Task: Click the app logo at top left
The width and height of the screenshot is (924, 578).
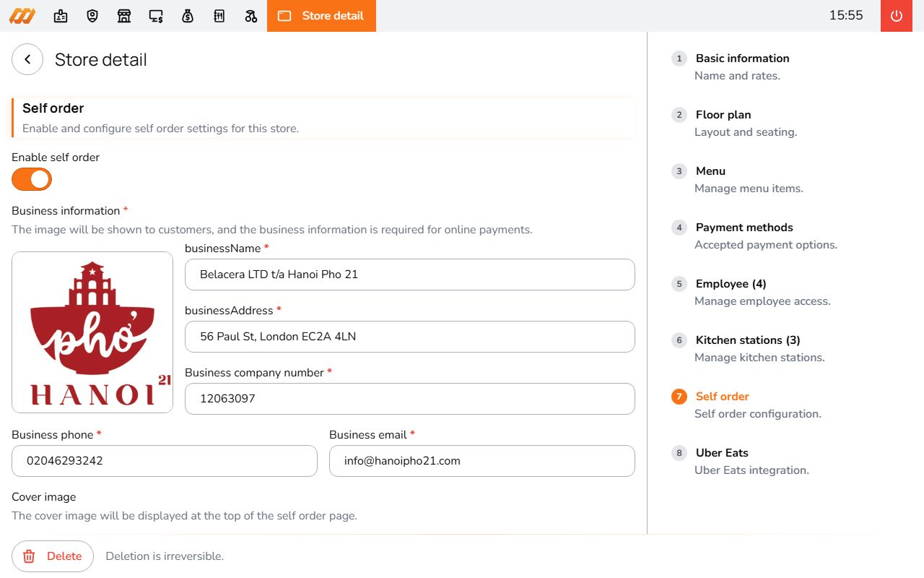Action: pos(22,16)
